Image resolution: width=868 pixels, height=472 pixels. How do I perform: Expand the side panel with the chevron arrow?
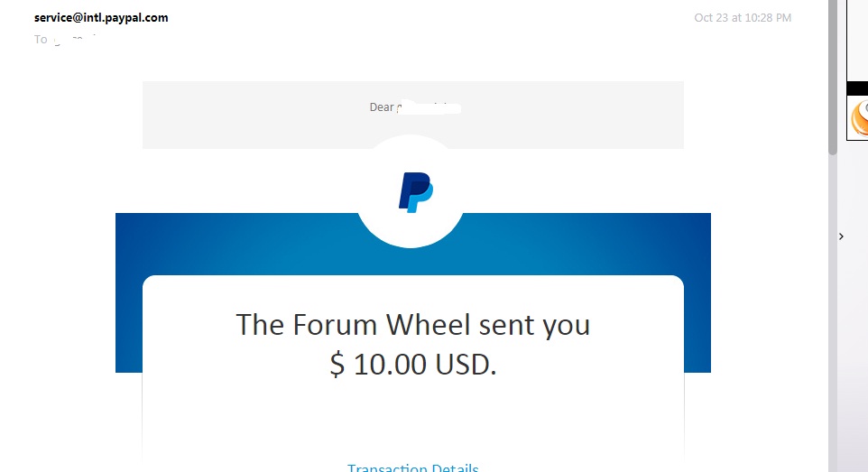click(x=841, y=236)
